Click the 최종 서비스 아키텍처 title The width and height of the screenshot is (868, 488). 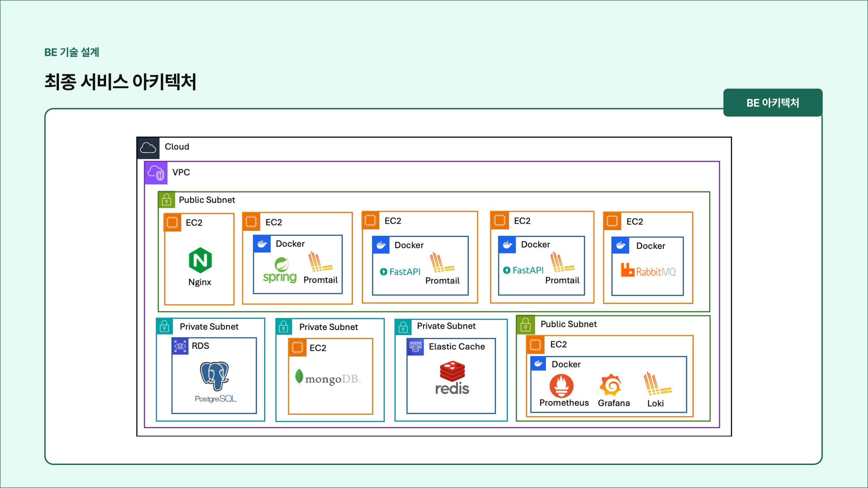pos(120,82)
